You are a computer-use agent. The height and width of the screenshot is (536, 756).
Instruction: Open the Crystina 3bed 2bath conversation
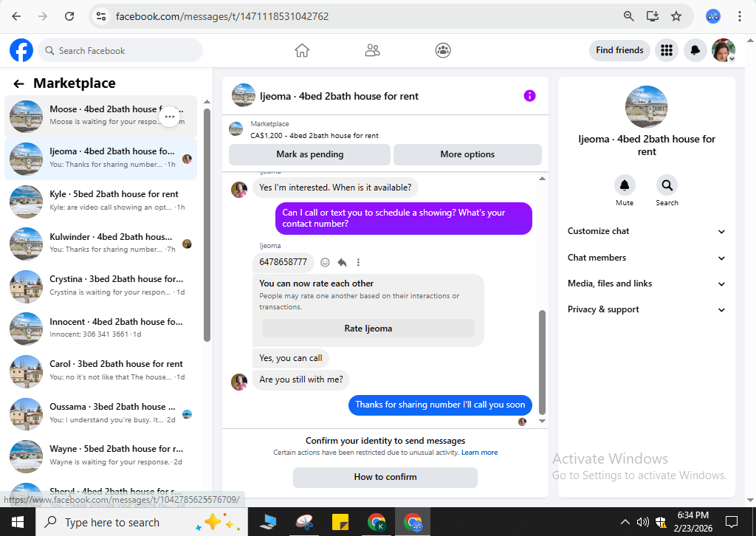tap(100, 286)
